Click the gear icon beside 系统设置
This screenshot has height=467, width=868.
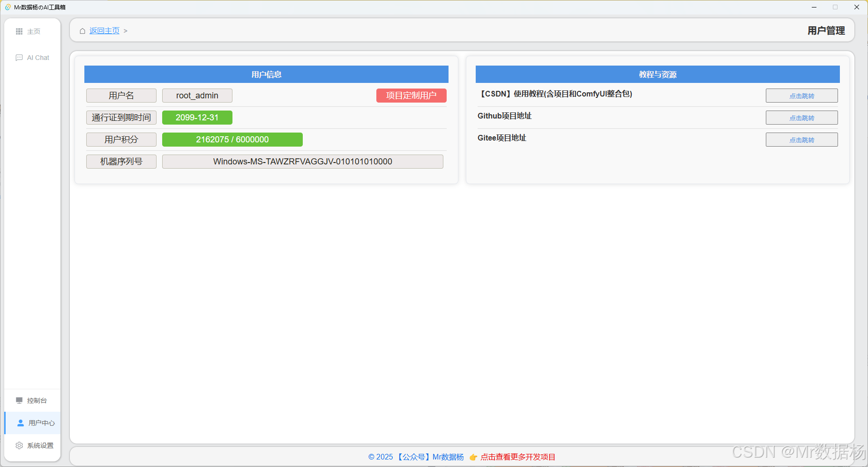click(x=19, y=445)
